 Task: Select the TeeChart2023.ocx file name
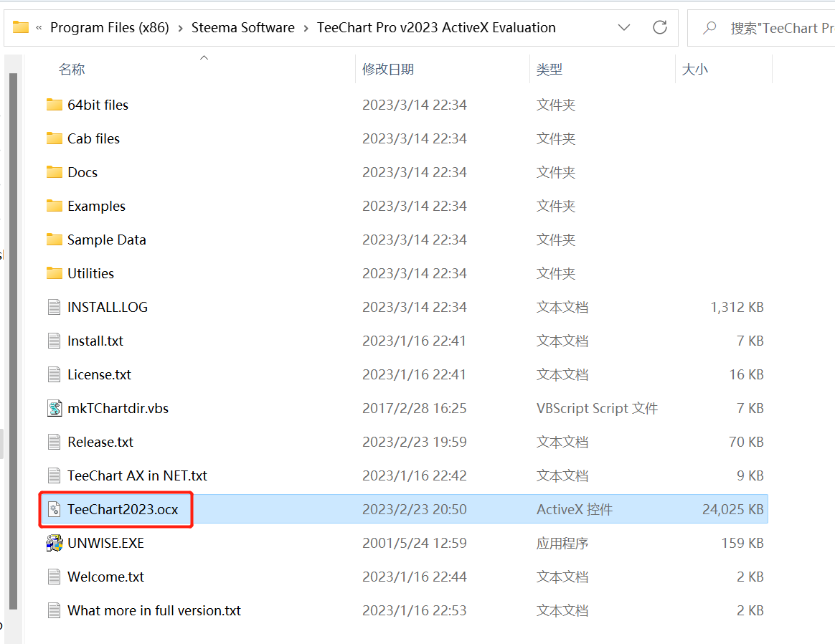(x=123, y=509)
